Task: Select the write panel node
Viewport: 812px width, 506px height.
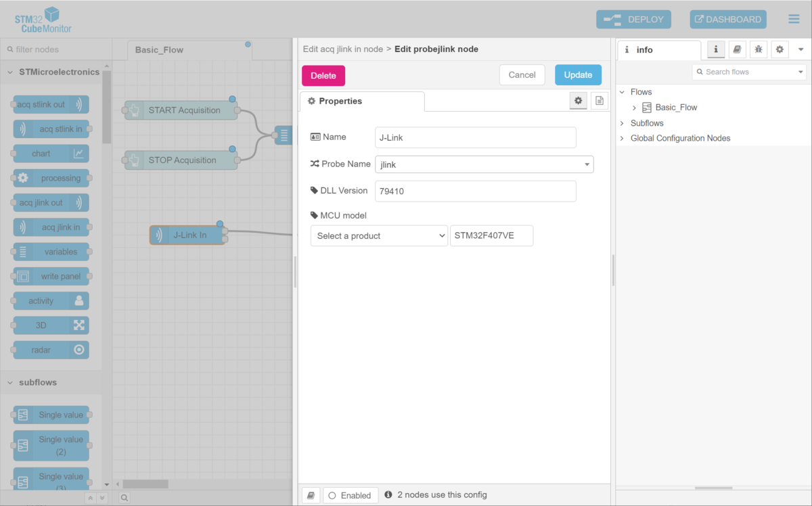Action: (50, 276)
